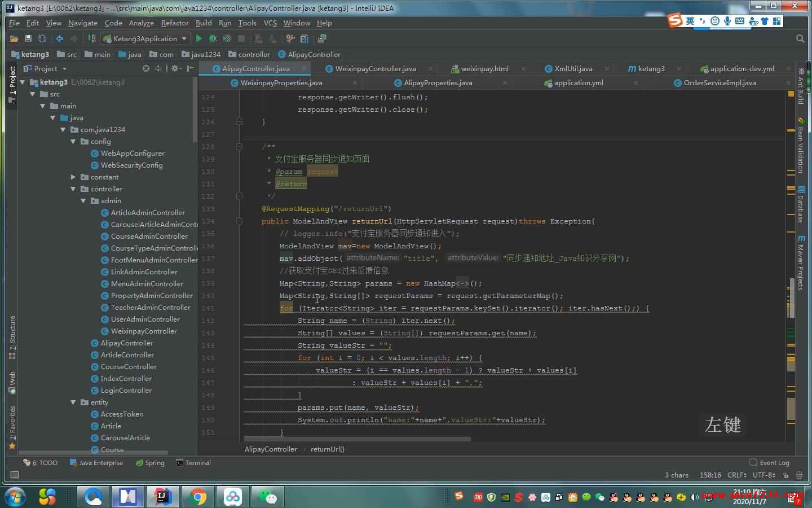Viewport: 812px width, 508px height.
Task: Click the editor vertical scrollbar thumb
Action: (x=791, y=299)
